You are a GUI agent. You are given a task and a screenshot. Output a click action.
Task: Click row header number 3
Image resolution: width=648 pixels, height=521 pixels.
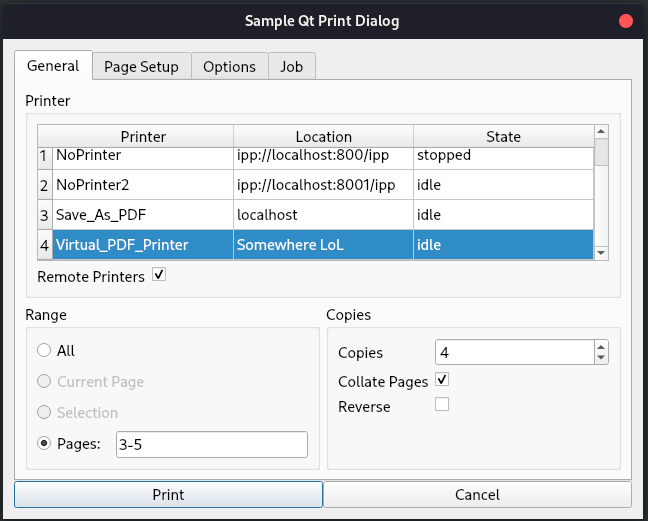tap(45, 215)
